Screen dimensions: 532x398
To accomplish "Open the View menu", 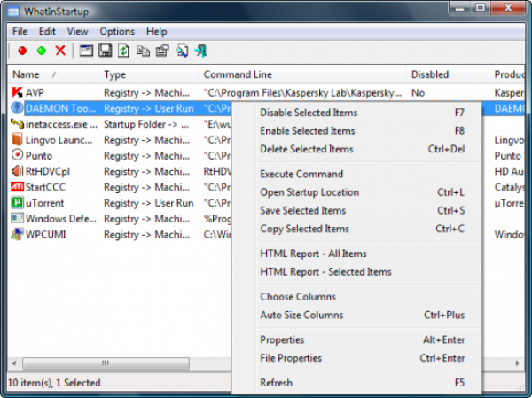I will coord(77,31).
